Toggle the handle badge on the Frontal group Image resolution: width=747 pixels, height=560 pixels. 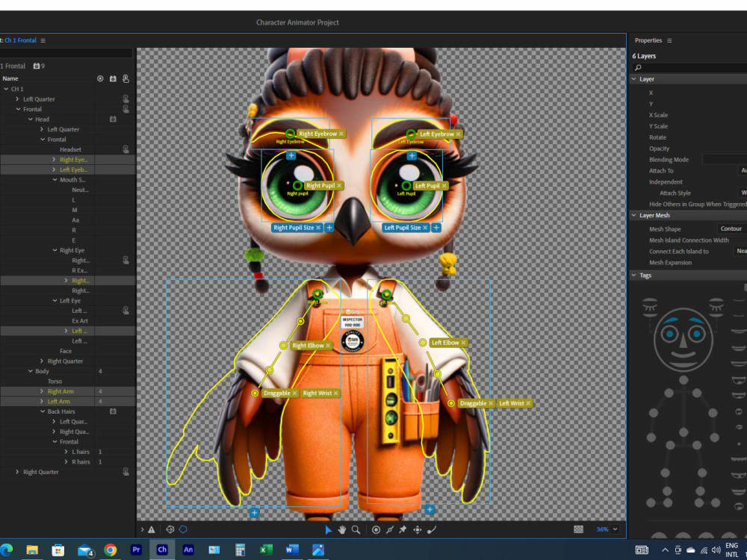point(125,109)
